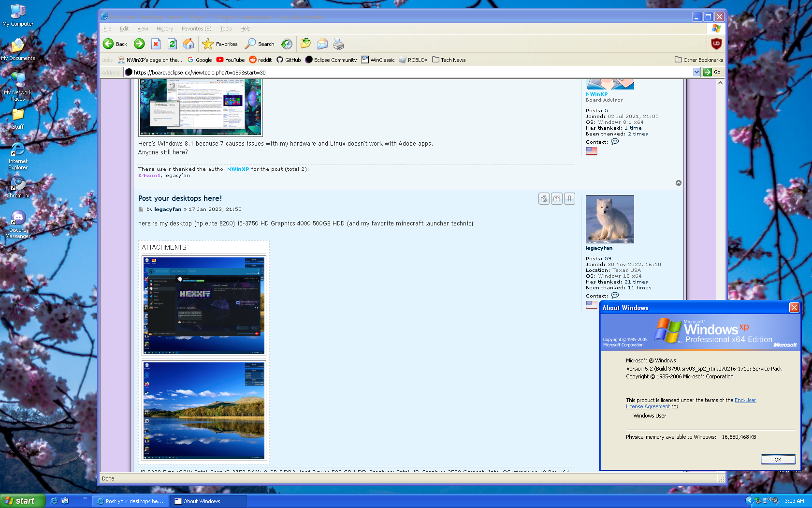Report legacyfan's post with exclamation icon
This screenshot has height=508, width=812.
pyautogui.click(x=569, y=198)
